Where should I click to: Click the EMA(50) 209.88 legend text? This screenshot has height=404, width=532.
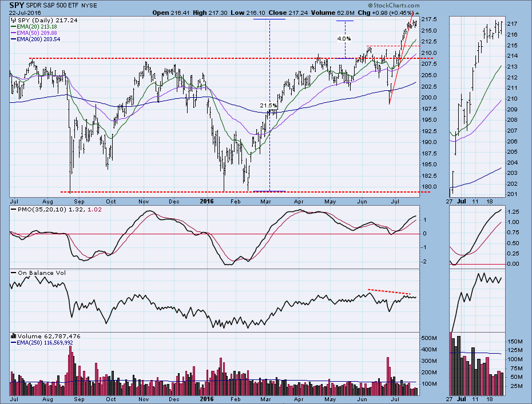pos(37,33)
